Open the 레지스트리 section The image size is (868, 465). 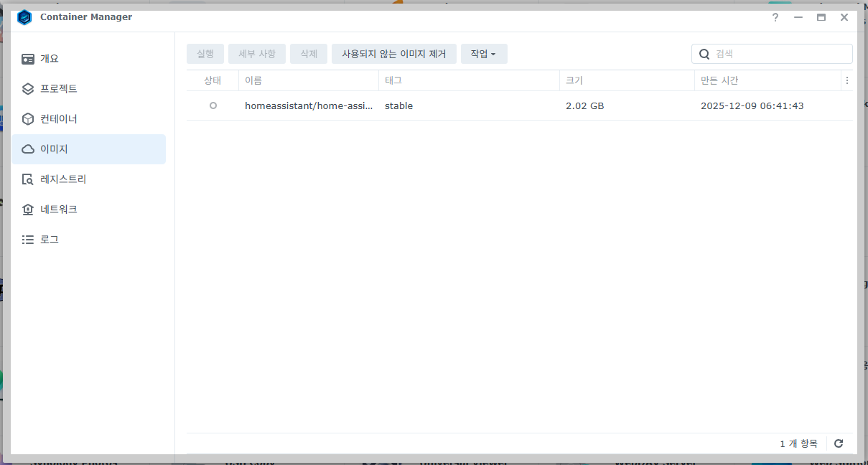[89, 179]
